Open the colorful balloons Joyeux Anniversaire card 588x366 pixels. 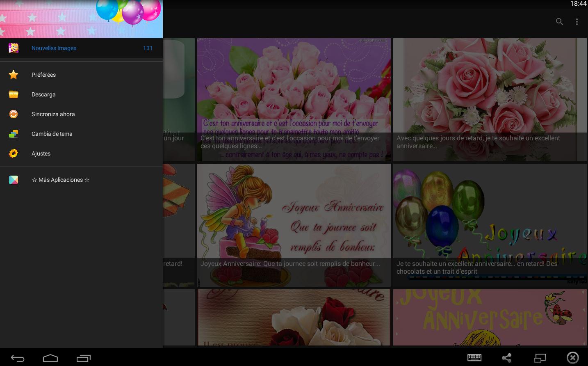click(x=490, y=225)
